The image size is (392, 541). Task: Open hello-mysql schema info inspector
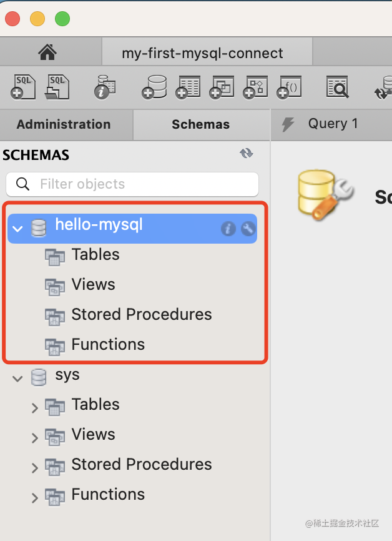click(x=228, y=229)
